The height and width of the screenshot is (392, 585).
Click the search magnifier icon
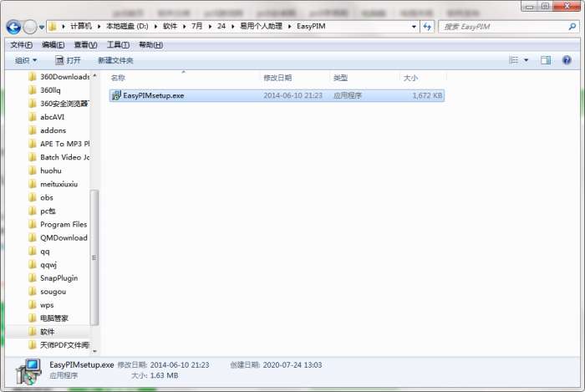572,27
